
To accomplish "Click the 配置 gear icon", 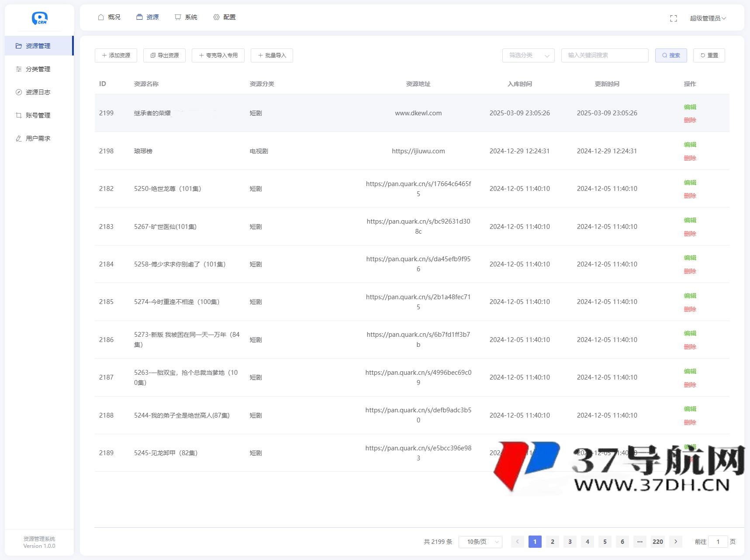I will tap(216, 17).
